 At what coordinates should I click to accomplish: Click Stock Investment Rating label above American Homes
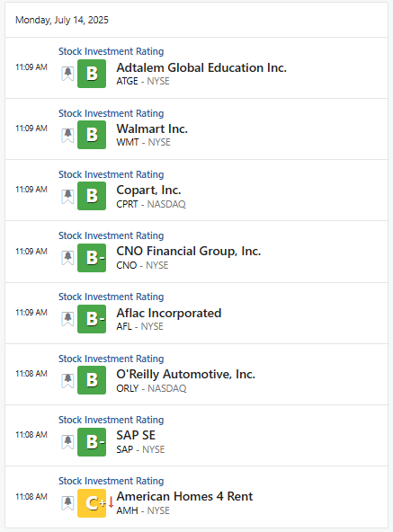pos(112,481)
